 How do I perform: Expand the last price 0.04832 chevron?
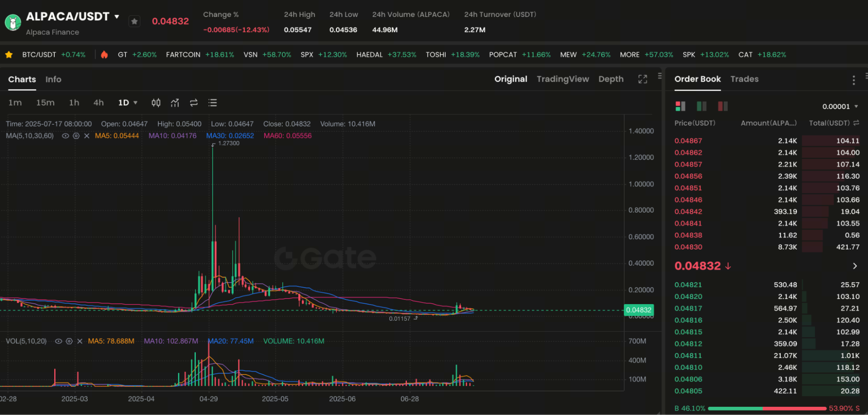pyautogui.click(x=855, y=266)
